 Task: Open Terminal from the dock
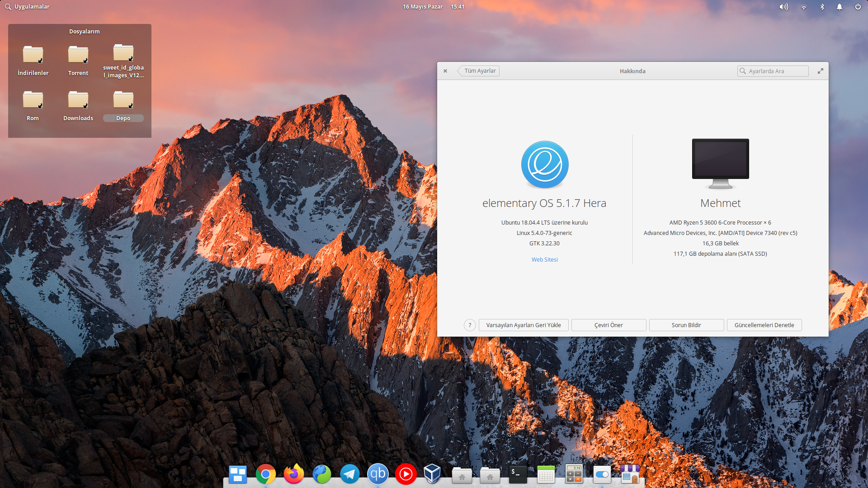click(x=518, y=474)
